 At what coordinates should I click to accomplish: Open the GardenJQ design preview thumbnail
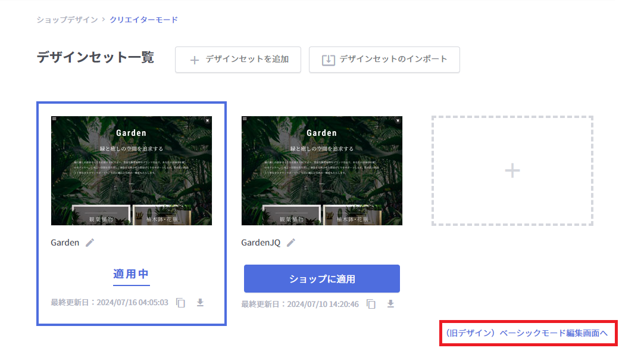pos(321,170)
